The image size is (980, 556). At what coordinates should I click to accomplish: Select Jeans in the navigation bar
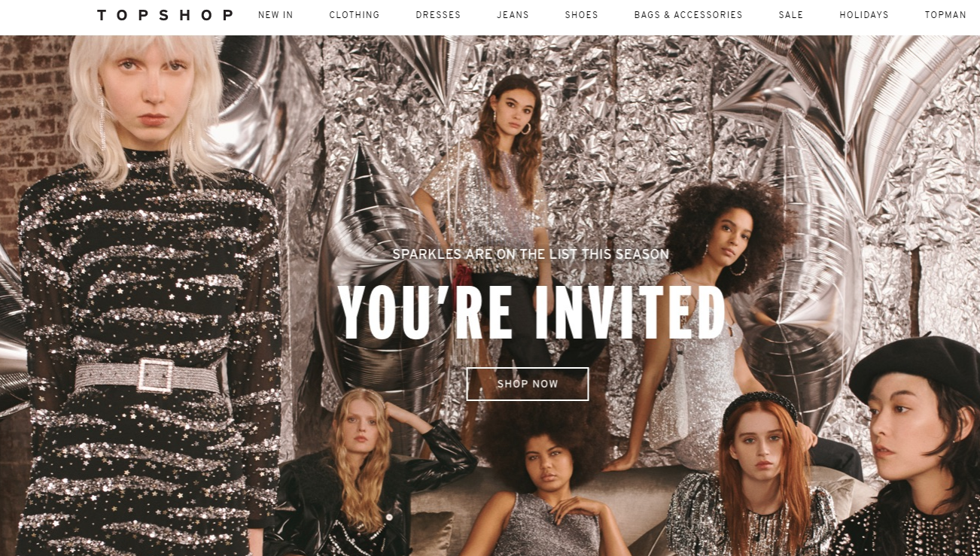513,15
